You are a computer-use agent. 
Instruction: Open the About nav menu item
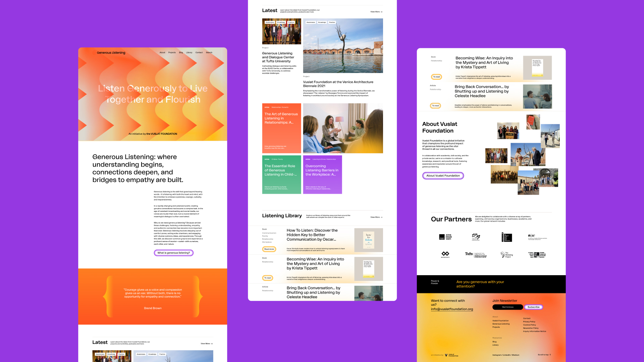click(162, 53)
